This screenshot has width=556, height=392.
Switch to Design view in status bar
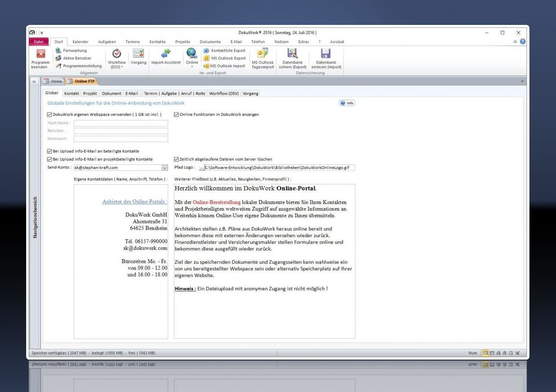point(517,353)
